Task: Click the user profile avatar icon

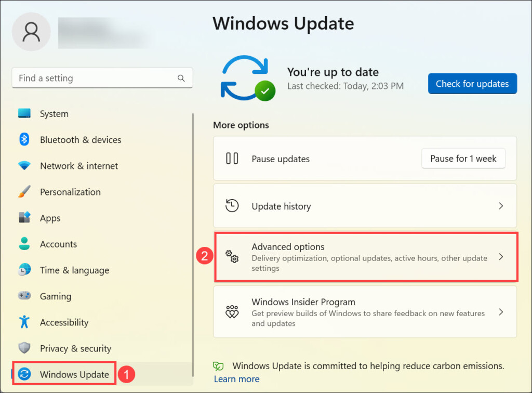Action: click(31, 31)
